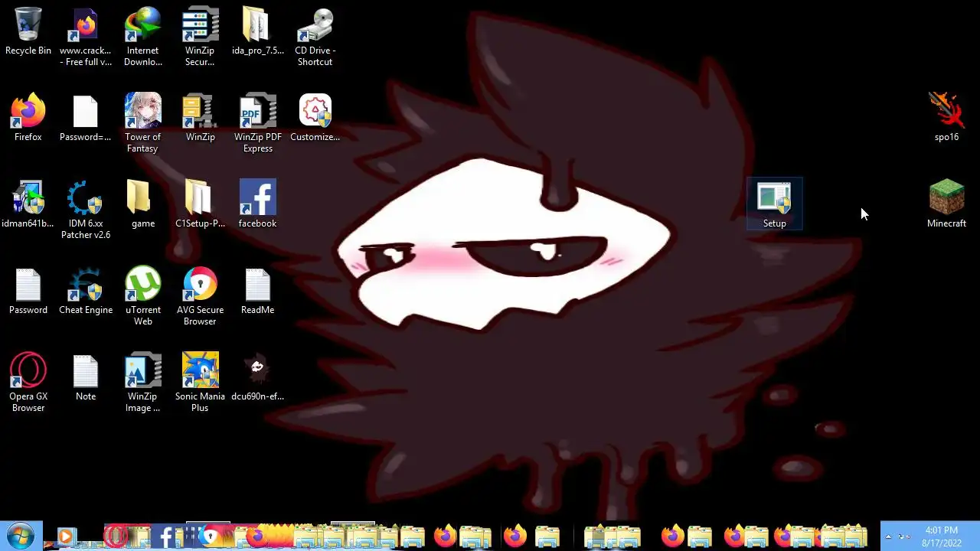
Task: Select the Customize... desktop icon
Action: (315, 118)
